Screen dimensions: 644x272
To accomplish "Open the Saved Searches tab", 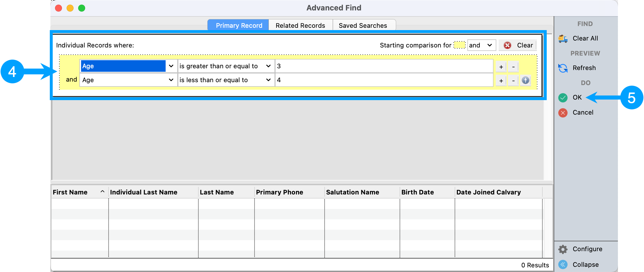I will [363, 25].
